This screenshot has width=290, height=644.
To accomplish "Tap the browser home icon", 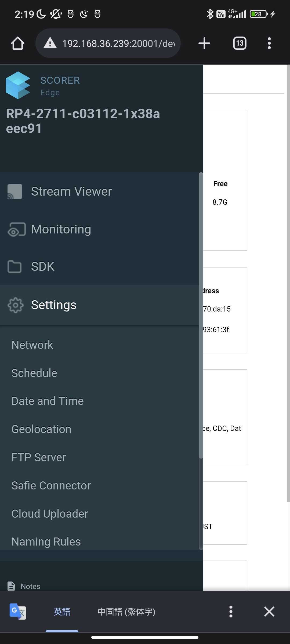I will click(x=18, y=43).
